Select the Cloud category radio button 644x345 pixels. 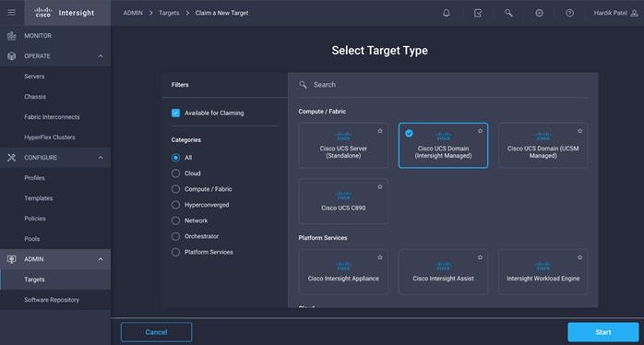click(176, 173)
